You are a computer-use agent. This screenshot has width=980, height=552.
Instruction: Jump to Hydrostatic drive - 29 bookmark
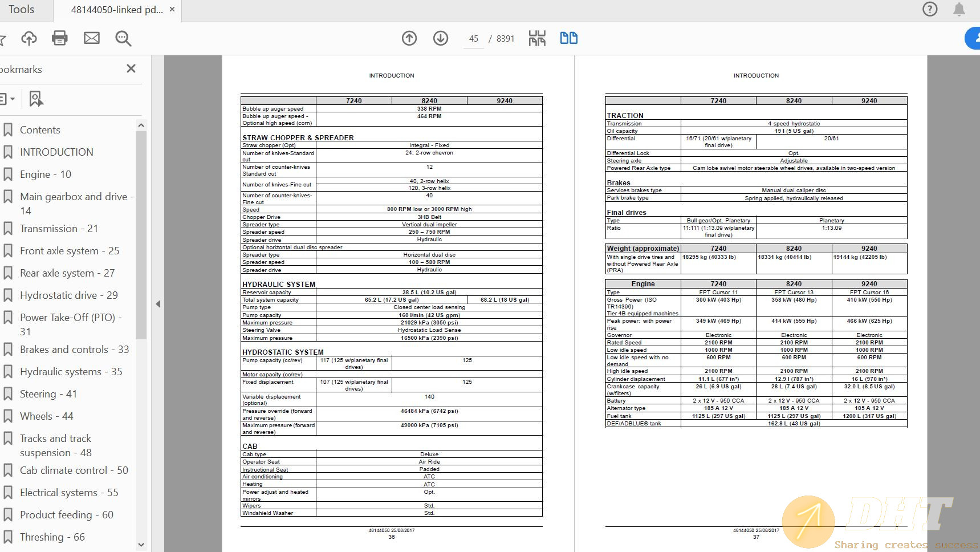(69, 295)
